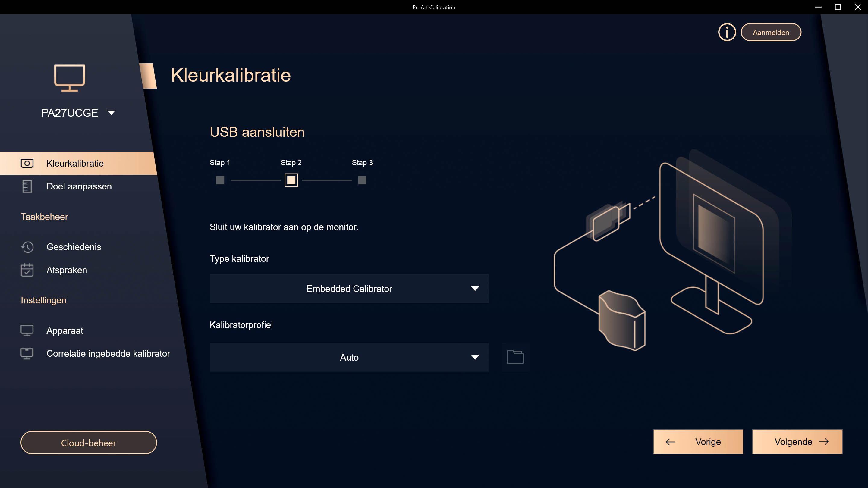Click the Correlatie ingebedde kalibrator icon

point(27,354)
